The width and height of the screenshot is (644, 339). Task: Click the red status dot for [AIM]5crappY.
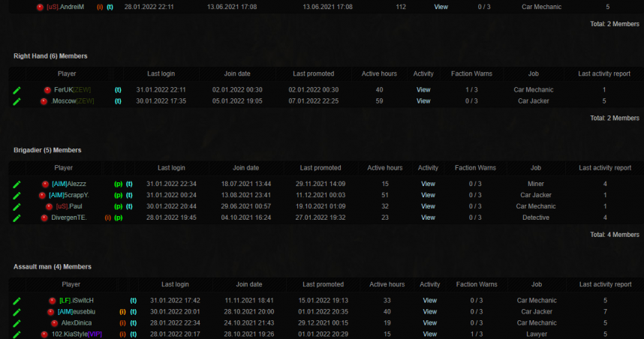coord(42,195)
